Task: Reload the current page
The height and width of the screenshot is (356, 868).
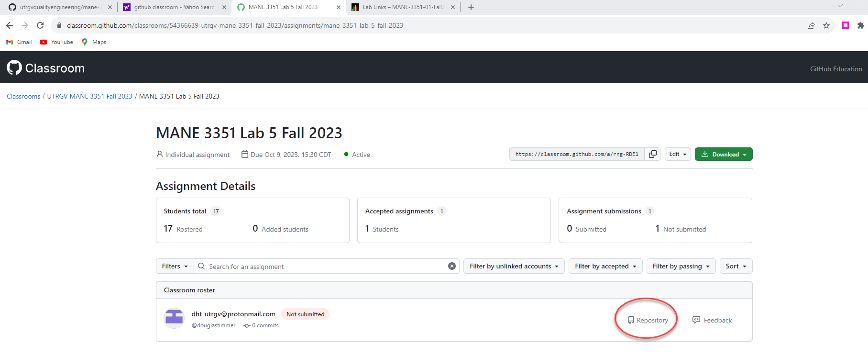Action: click(x=40, y=25)
